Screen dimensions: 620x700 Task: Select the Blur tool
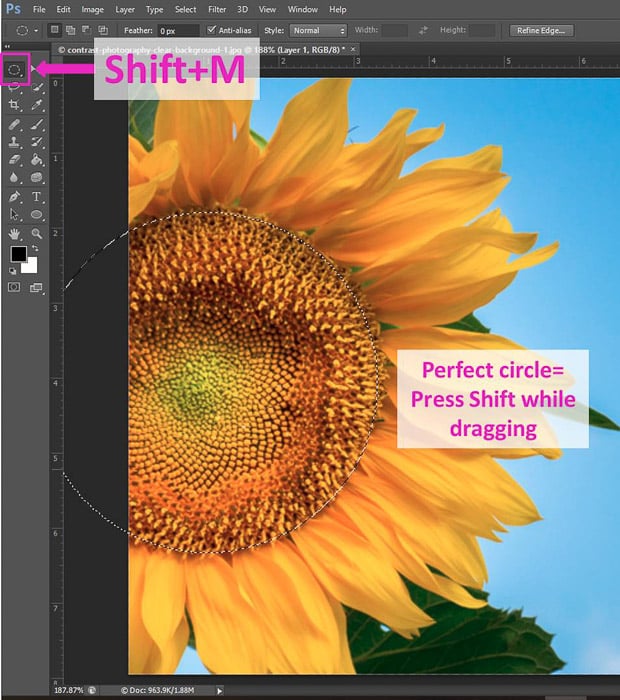pyautogui.click(x=14, y=178)
